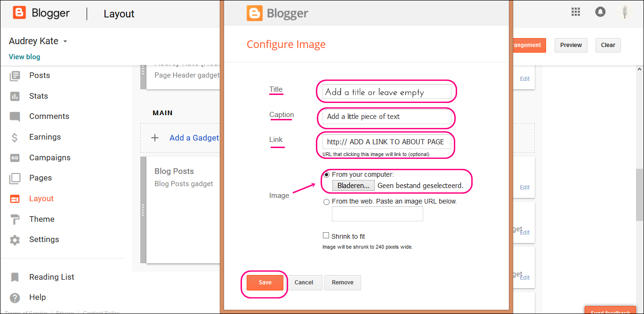Click the Preview button
Screen dimensions: 644x314
(x=571, y=45)
